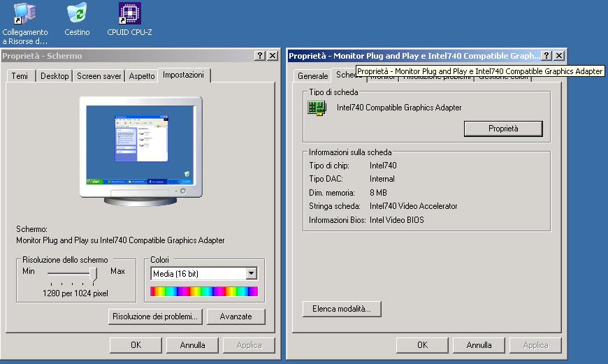The image size is (608, 364).
Task: Click Intel740 Video Accelerator string value
Action: (413, 206)
